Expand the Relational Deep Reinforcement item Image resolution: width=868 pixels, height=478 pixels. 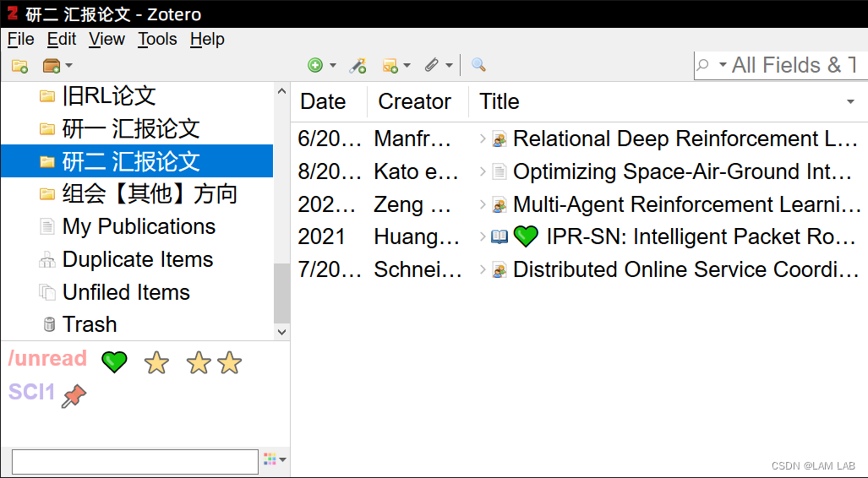pos(482,139)
